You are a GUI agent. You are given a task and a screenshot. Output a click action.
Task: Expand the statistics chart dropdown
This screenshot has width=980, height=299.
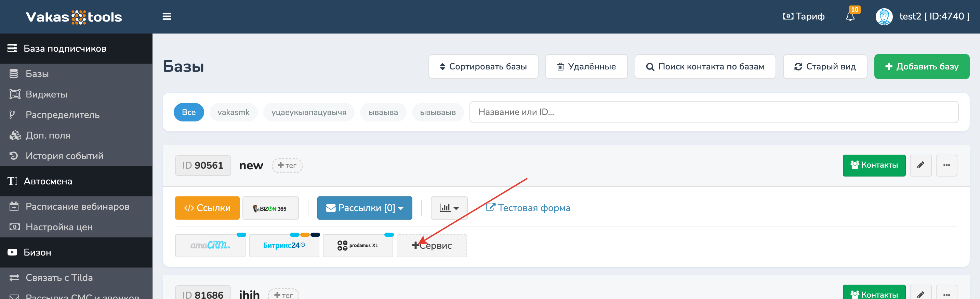click(449, 208)
